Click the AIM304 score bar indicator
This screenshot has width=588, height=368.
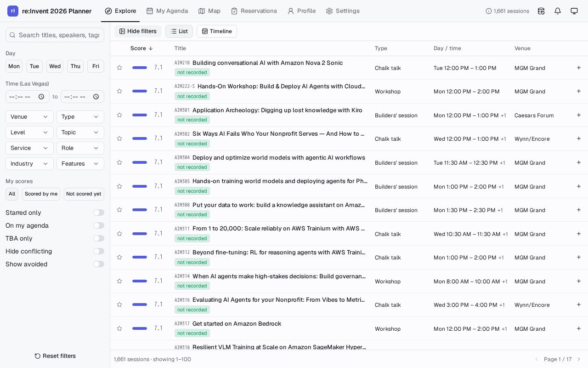[140, 162]
